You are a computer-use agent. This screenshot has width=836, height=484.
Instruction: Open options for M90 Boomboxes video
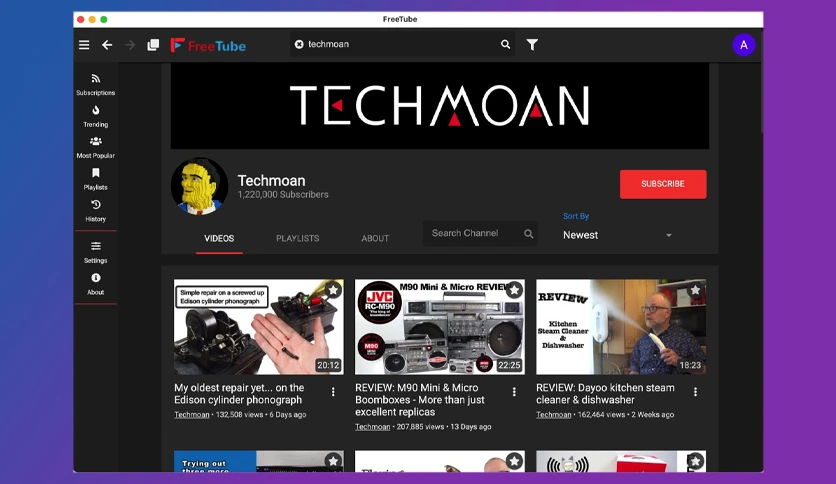point(514,392)
